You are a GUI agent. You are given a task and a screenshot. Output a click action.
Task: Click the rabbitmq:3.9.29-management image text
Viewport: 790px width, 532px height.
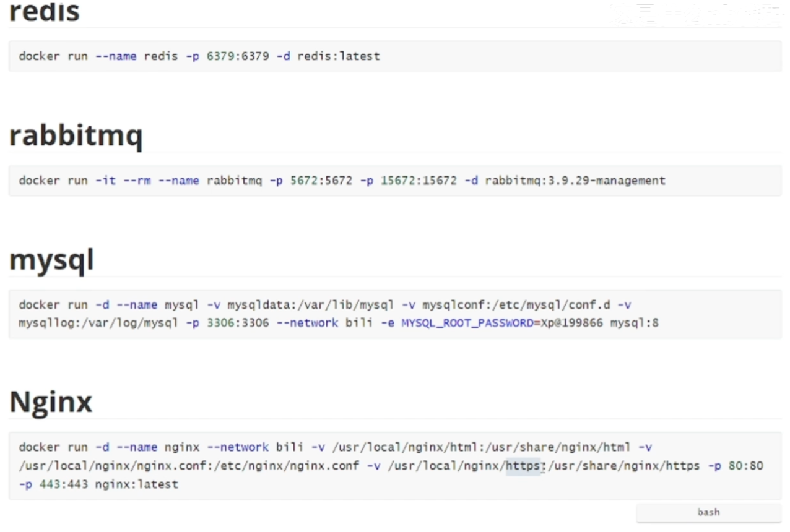575,181
